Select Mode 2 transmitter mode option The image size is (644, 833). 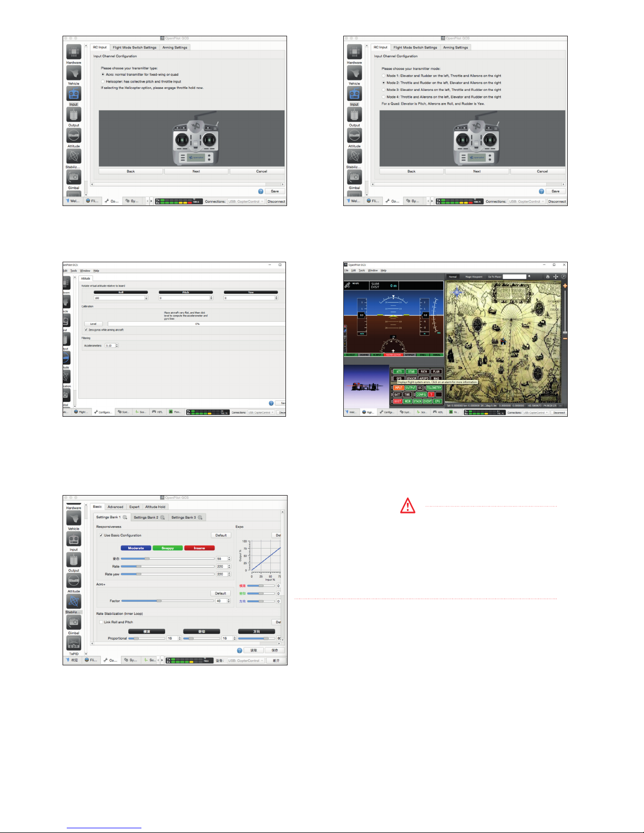[384, 83]
